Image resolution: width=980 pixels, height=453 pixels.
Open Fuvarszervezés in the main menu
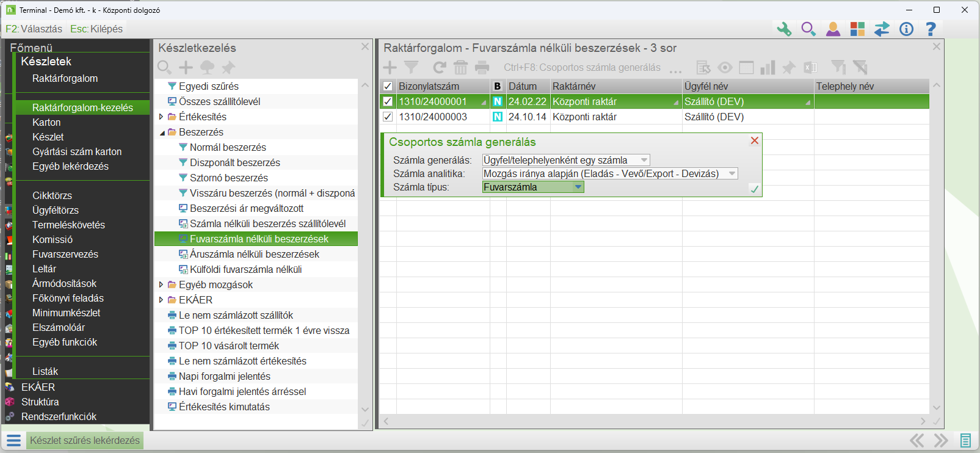(65, 254)
